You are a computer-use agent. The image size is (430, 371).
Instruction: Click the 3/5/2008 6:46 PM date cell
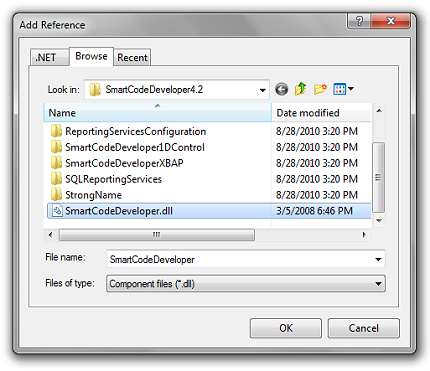coord(314,211)
